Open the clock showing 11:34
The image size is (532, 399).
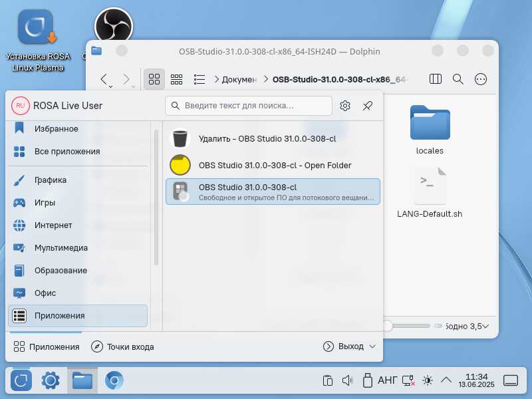point(476,380)
